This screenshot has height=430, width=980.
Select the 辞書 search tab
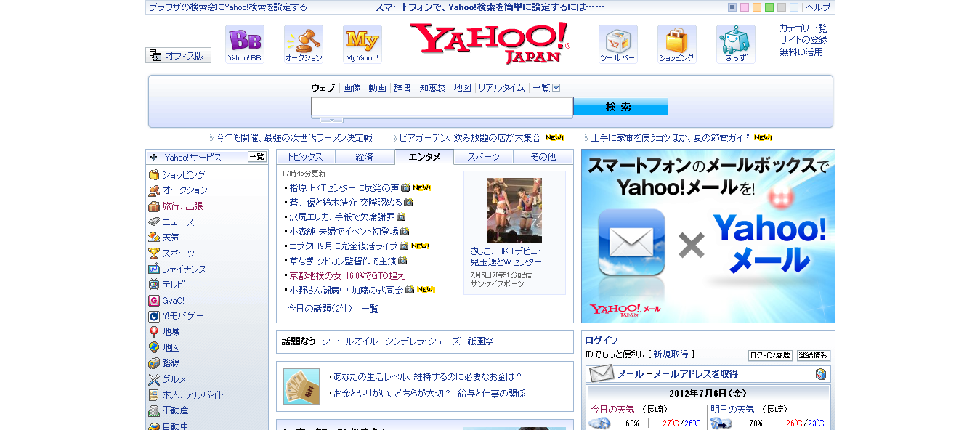[402, 88]
